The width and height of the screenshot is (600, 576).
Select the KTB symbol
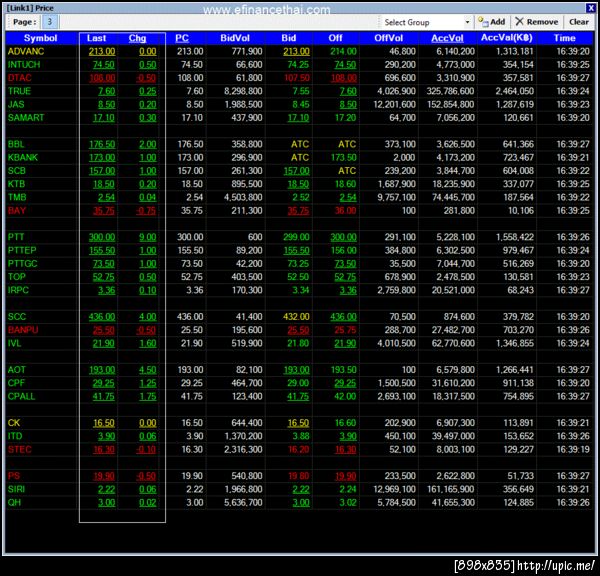click(16, 184)
